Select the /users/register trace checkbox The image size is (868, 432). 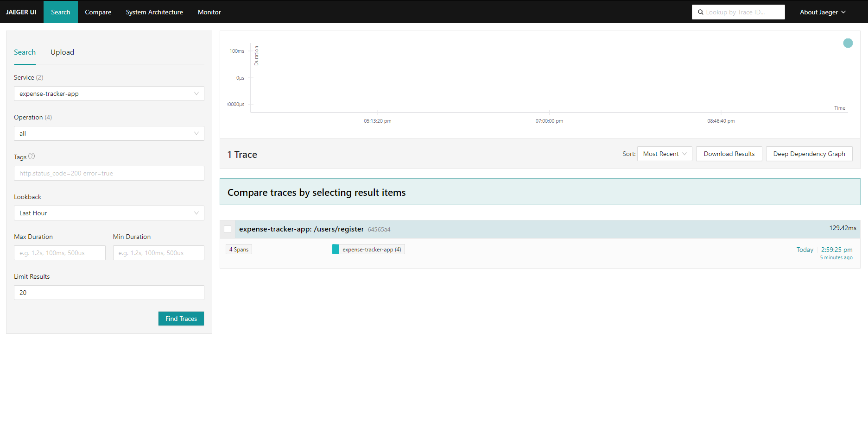tap(228, 229)
